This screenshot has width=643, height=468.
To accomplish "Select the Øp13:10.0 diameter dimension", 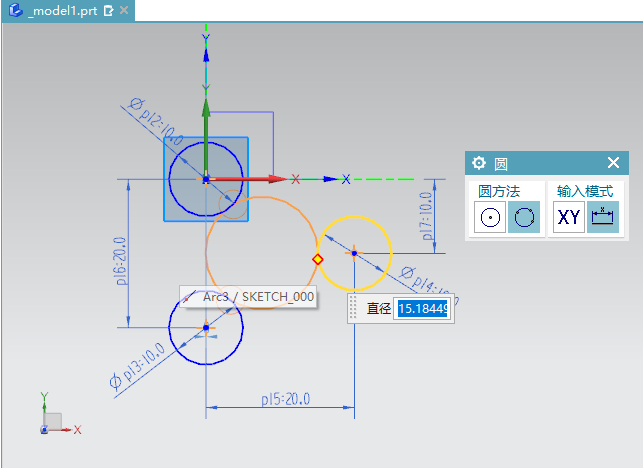I will click(x=137, y=366).
